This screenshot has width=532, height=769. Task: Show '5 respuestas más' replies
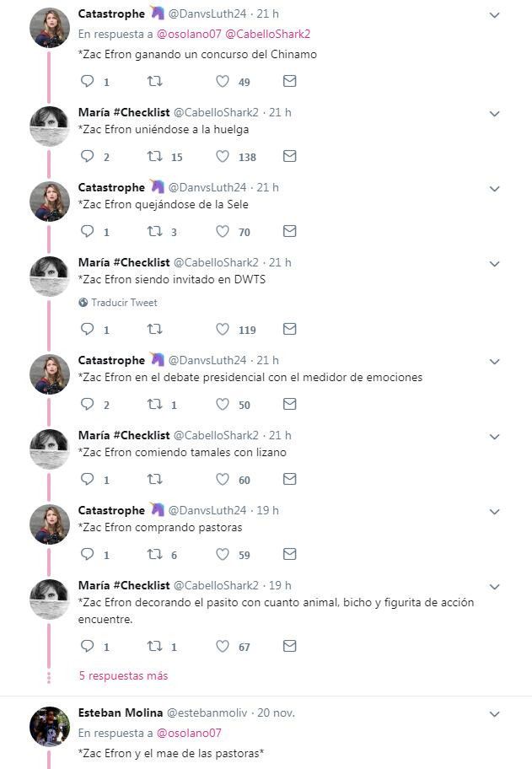coord(123,675)
